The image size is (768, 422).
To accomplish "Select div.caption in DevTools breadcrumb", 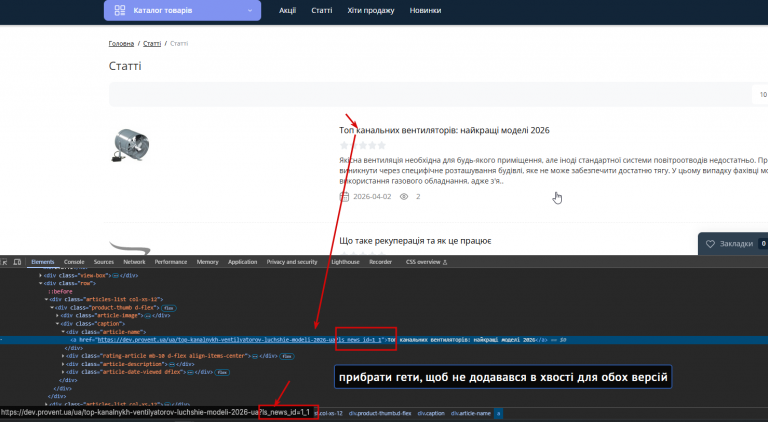I will tap(431, 414).
